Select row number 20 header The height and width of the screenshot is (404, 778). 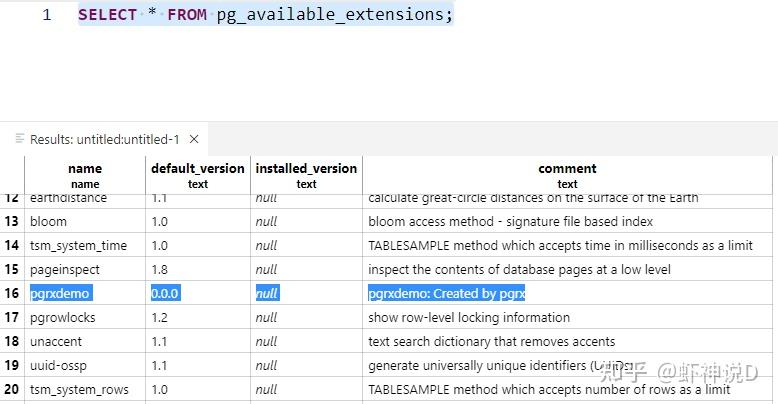[x=12, y=389]
